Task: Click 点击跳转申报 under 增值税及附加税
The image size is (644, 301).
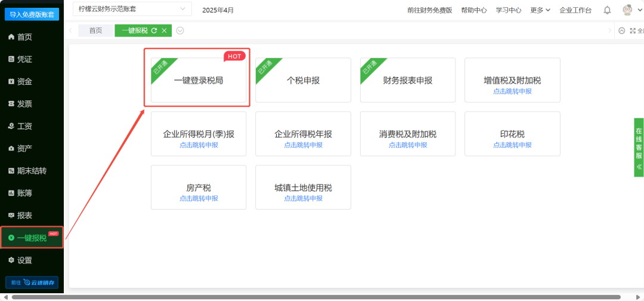Action: (512, 91)
